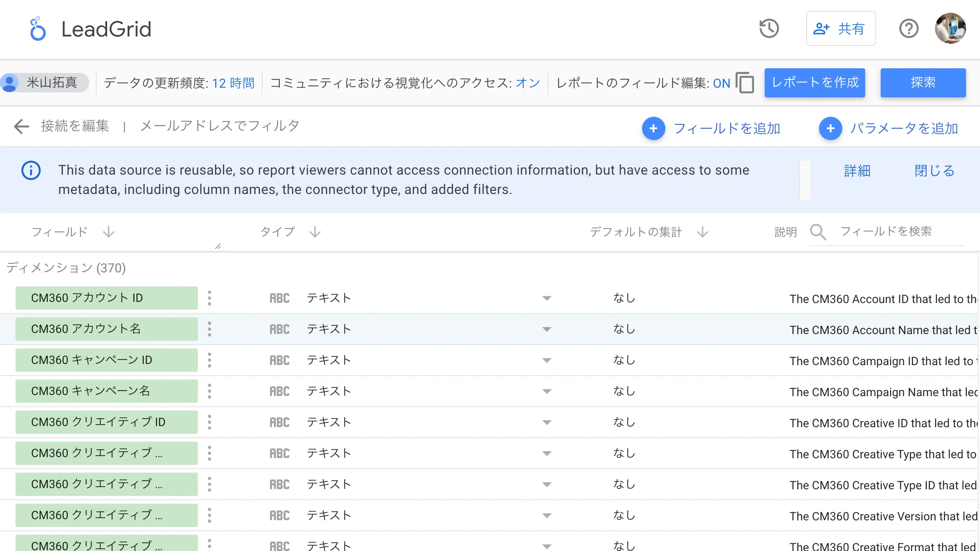Click the copy data source icon
This screenshot has height=551, width=980.
[x=745, y=83]
